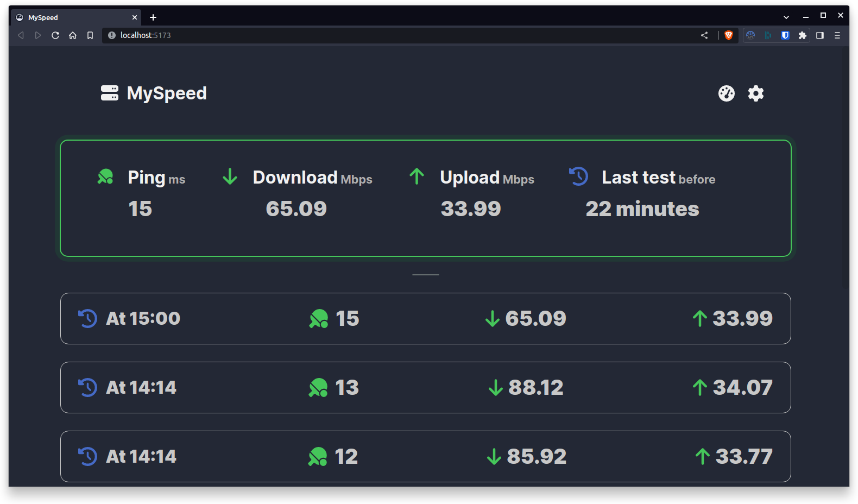Screen dimensions: 858x504
Task: Toggle the browser sidebar panel
Action: [x=820, y=35]
